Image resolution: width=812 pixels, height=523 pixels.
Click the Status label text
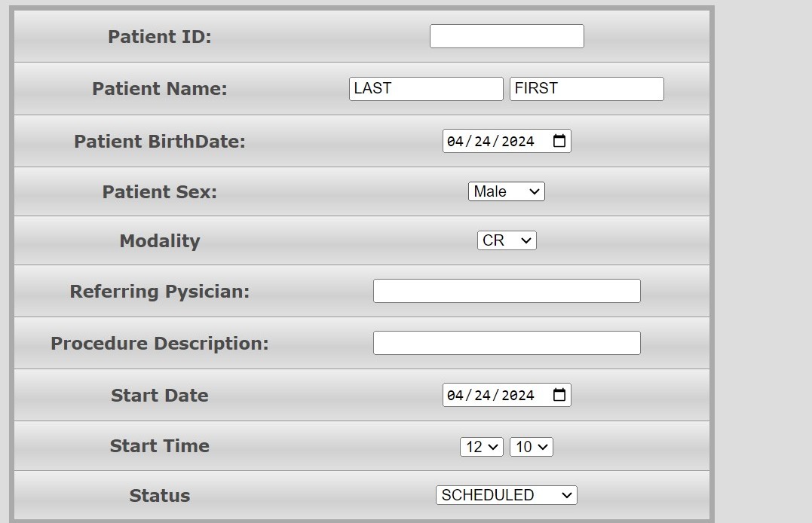click(x=160, y=496)
